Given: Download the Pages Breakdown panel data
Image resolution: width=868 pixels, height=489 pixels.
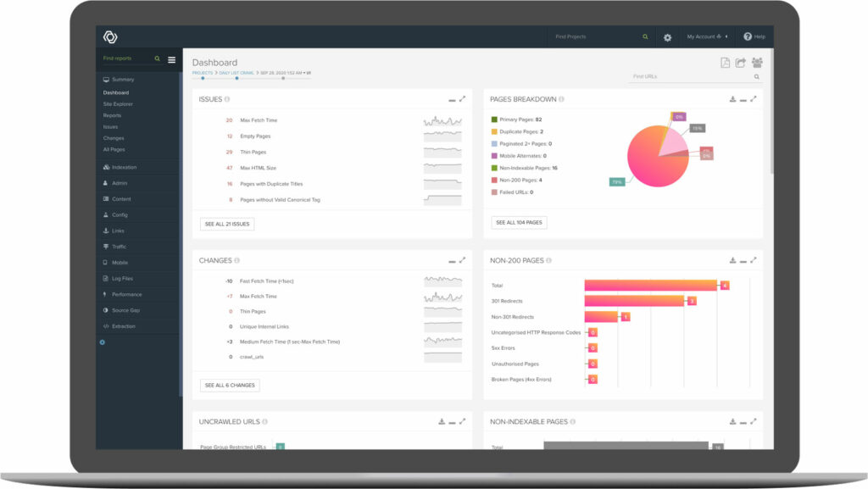Looking at the screenshot, I should point(732,99).
